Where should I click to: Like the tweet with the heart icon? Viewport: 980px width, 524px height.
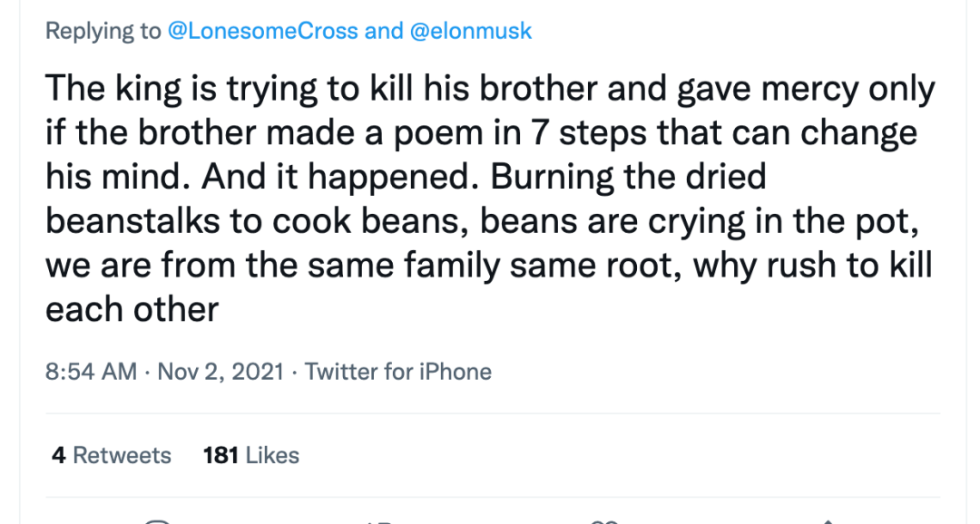click(603, 521)
